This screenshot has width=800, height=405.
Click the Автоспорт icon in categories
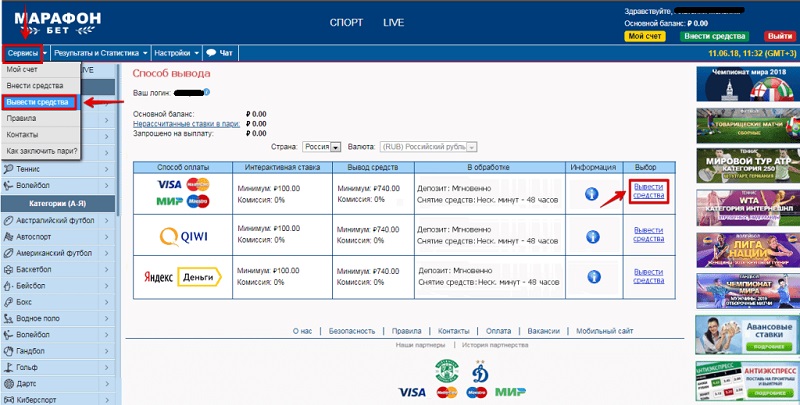[x=8, y=237]
